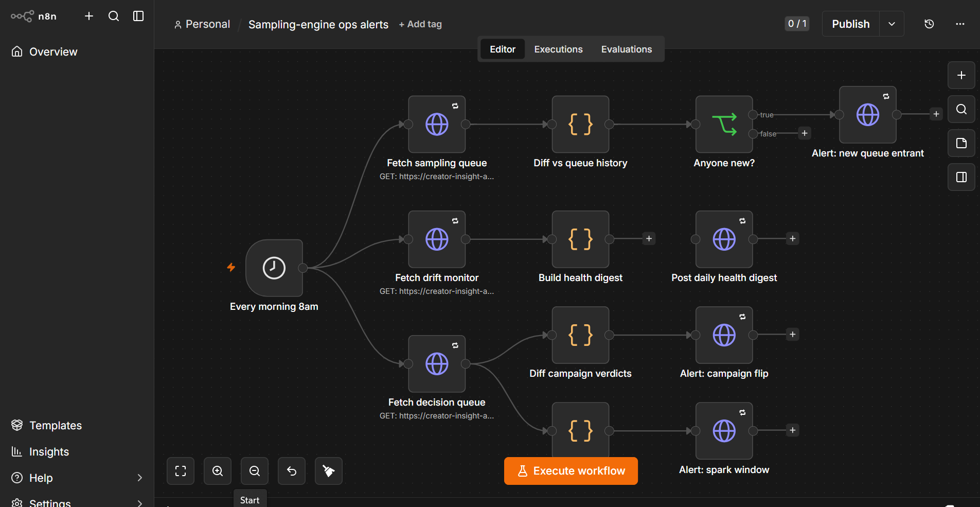Toggle the side panel from right canvas toolbar
Viewport: 980px width, 507px height.
pyautogui.click(x=961, y=177)
